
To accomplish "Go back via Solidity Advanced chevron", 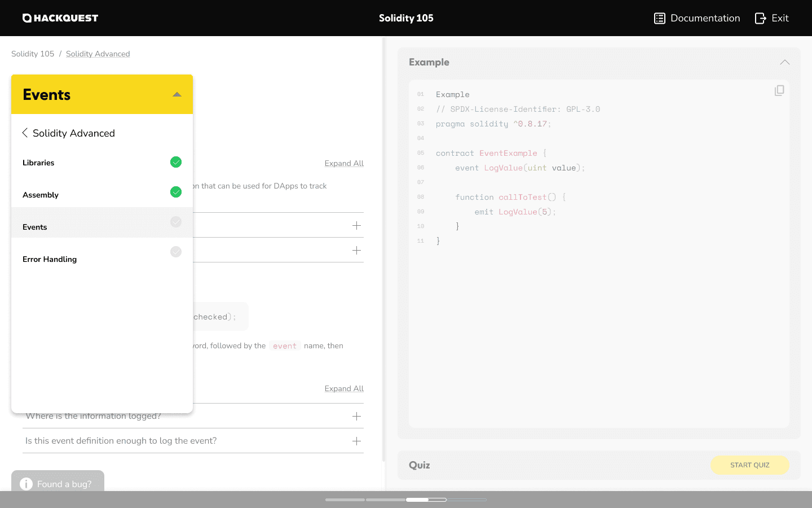I will (x=25, y=133).
